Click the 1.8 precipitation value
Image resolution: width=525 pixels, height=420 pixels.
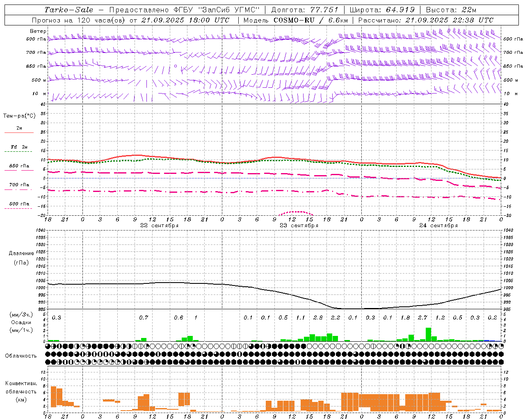pos(405,318)
